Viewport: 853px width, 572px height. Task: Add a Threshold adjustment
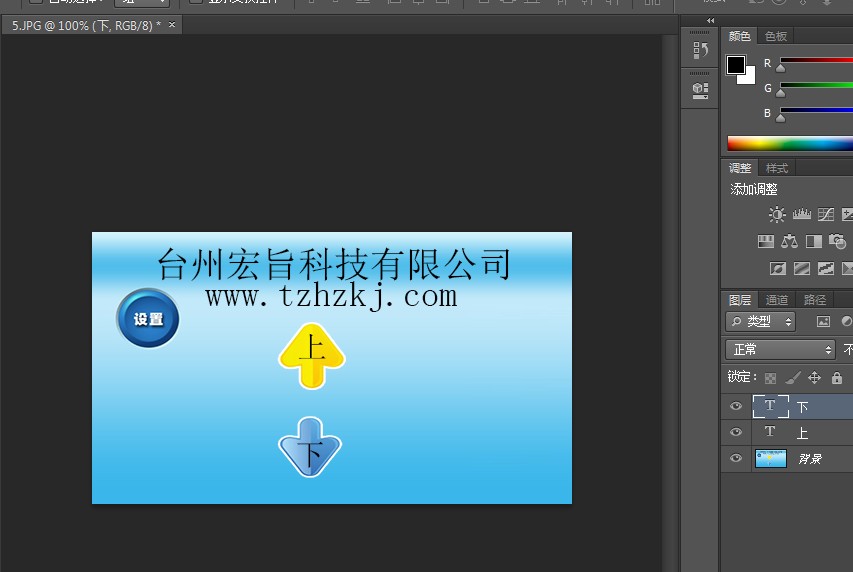click(825, 268)
